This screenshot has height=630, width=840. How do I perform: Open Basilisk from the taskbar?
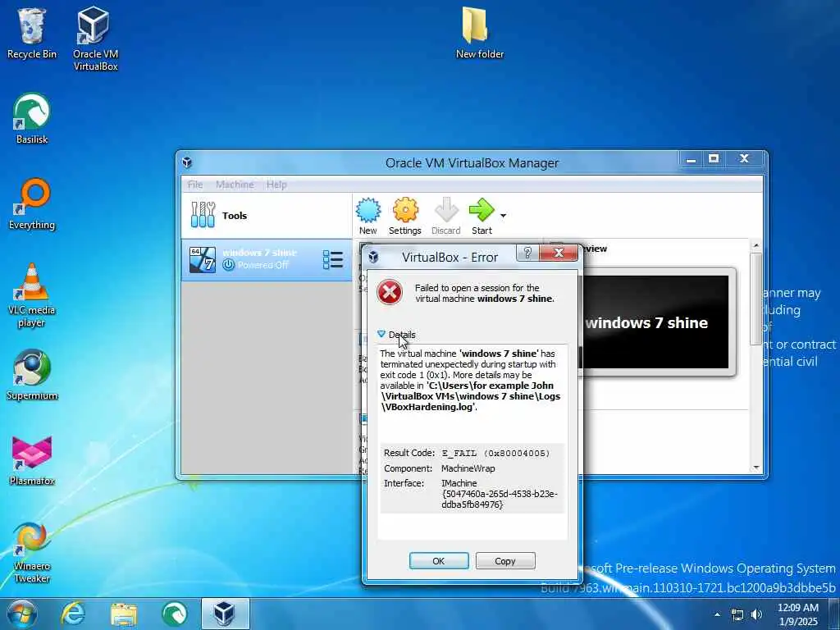pos(175,614)
